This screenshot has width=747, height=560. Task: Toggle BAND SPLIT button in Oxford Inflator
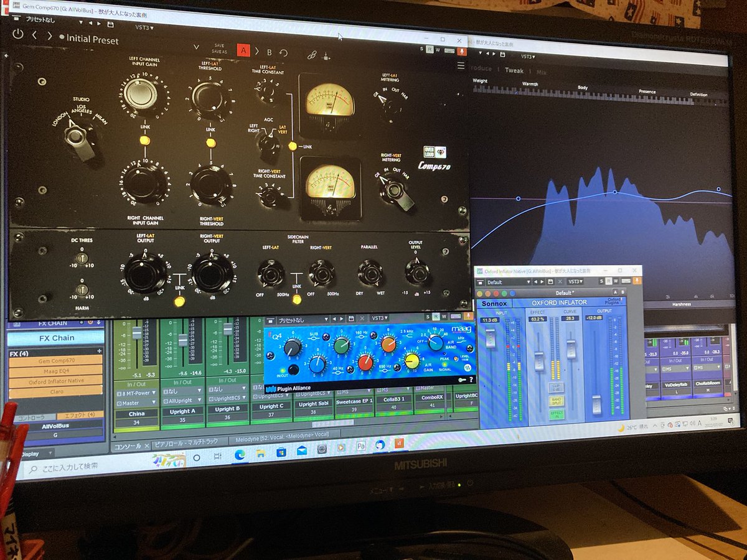(x=556, y=401)
